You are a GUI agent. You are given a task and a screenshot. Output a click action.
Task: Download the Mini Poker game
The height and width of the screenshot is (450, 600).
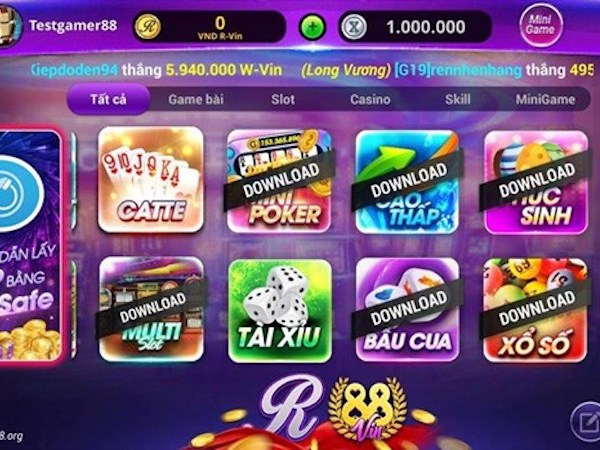click(x=279, y=181)
